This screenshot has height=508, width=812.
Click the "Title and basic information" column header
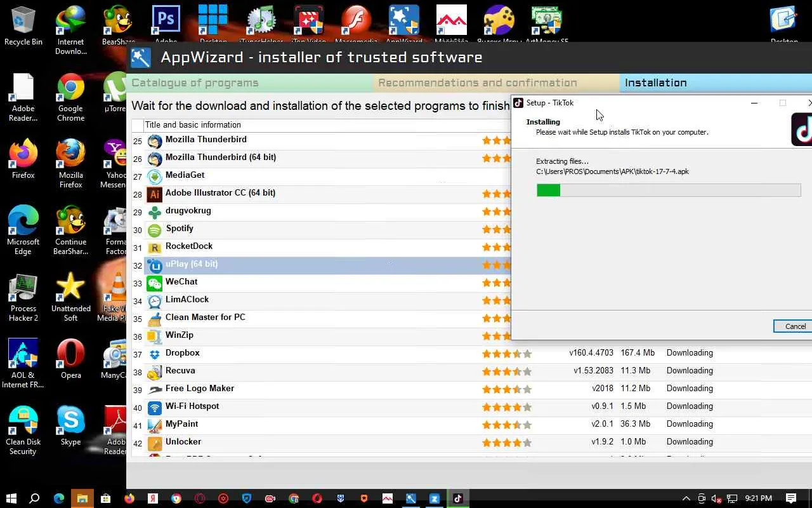(193, 125)
